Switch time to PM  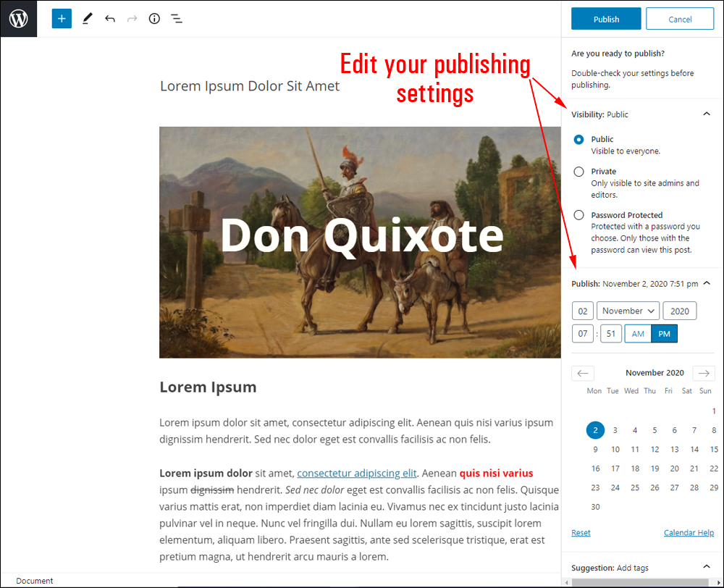[x=664, y=334]
